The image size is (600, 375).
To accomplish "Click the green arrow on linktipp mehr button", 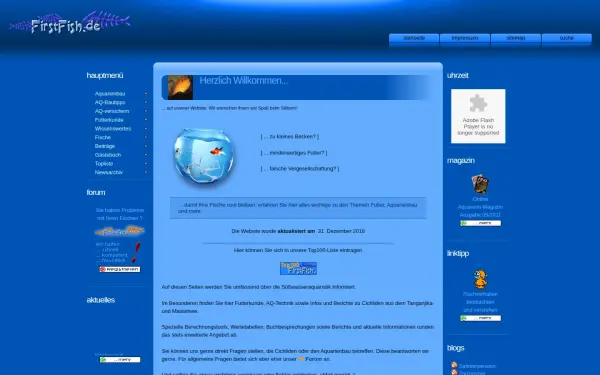I will 463,318.
